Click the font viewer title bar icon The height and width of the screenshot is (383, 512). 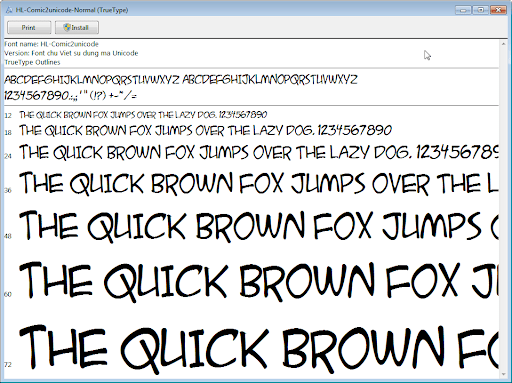tap(9, 10)
